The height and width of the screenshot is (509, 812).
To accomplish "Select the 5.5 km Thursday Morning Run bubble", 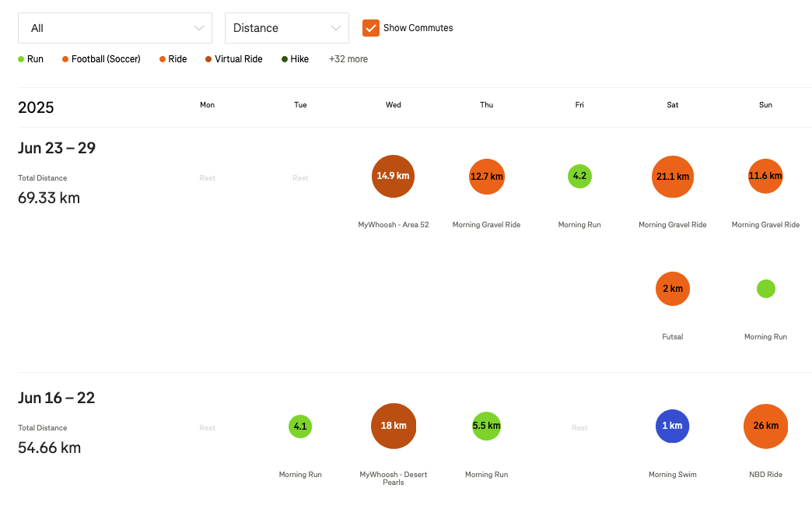I will click(486, 426).
